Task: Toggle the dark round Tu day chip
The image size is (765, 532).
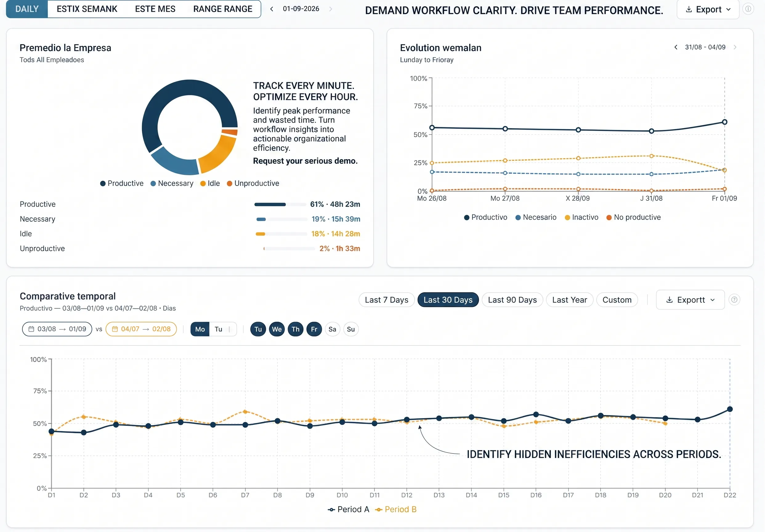Action: pos(258,329)
